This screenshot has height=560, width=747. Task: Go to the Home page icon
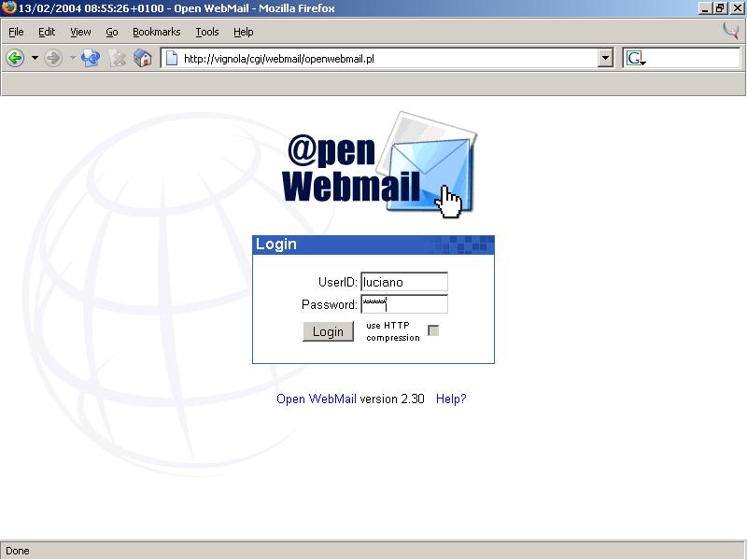pyautogui.click(x=143, y=58)
